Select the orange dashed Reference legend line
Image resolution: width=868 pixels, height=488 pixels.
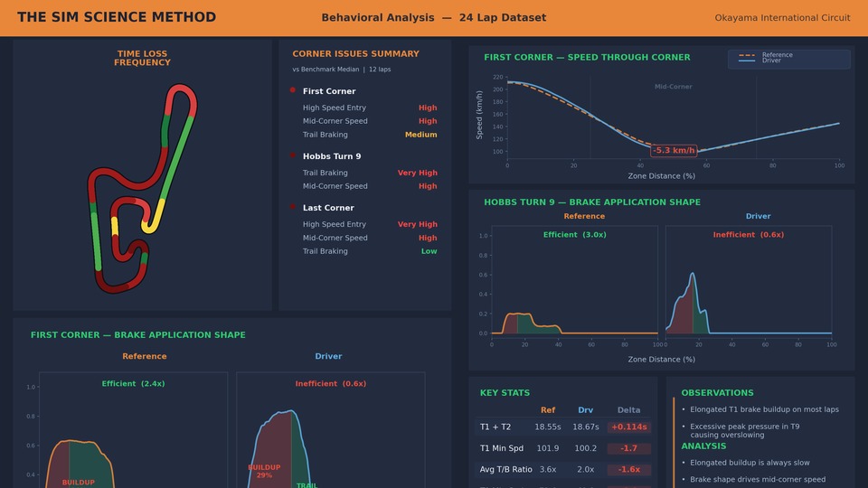coord(747,55)
